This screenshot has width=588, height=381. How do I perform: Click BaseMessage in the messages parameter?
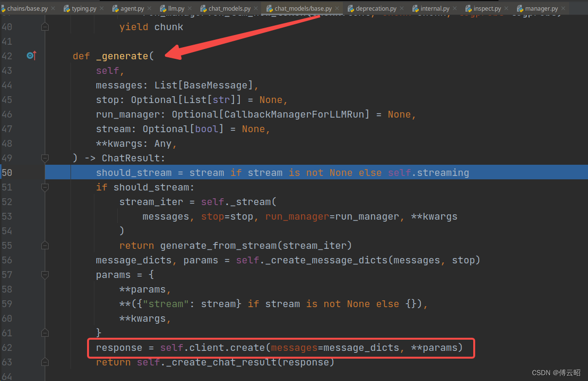[215, 85]
